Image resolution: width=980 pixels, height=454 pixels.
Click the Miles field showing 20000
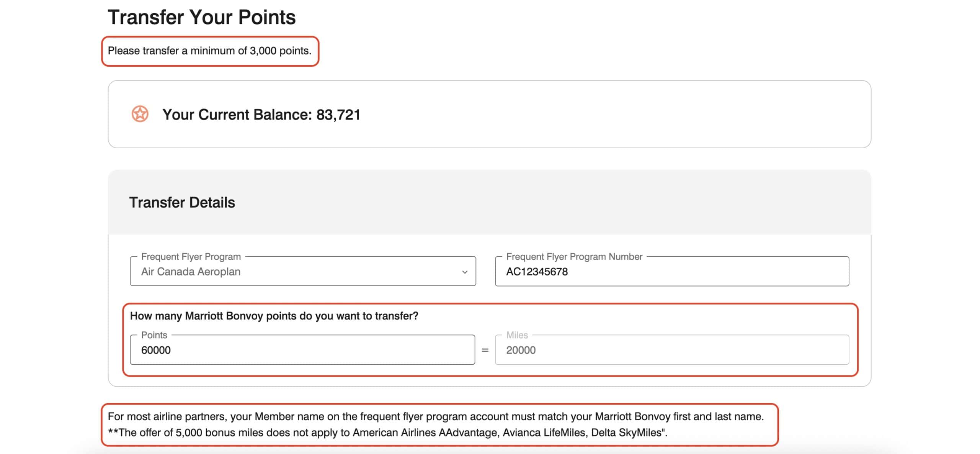671,350
